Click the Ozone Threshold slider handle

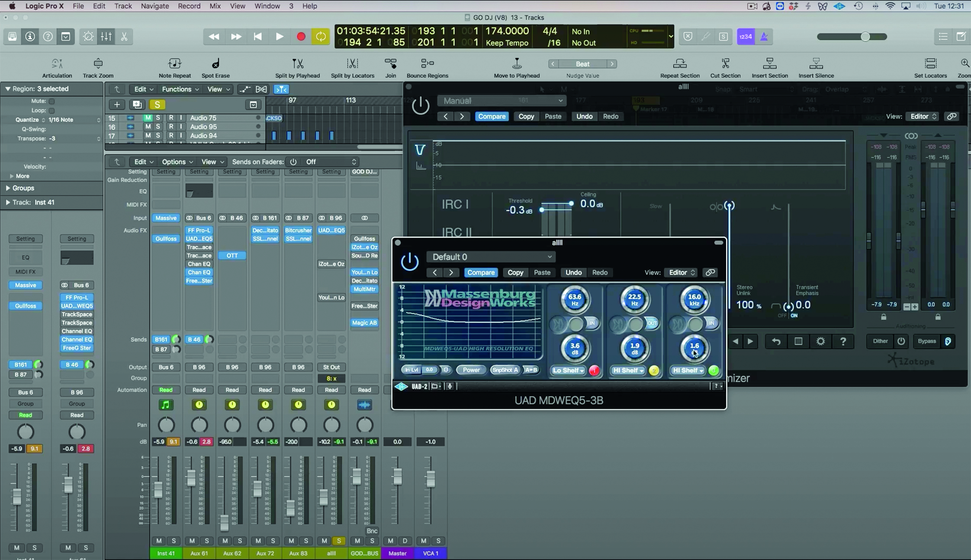(x=541, y=210)
